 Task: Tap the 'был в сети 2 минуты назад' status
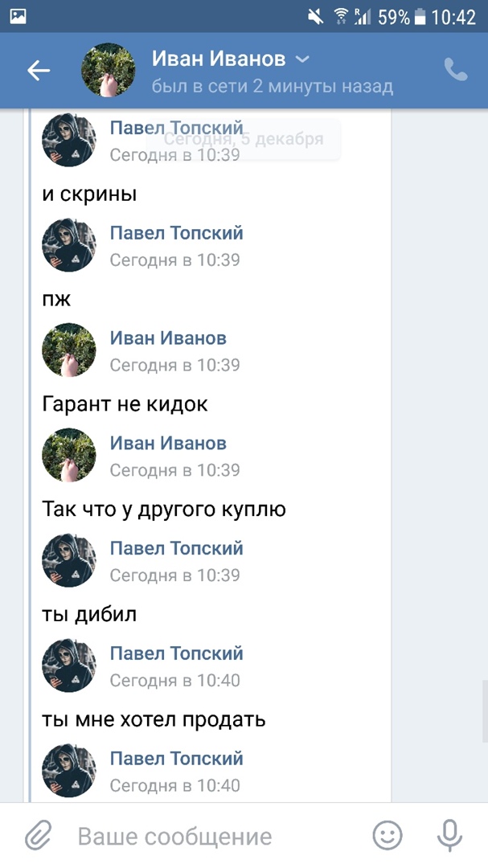point(272,86)
